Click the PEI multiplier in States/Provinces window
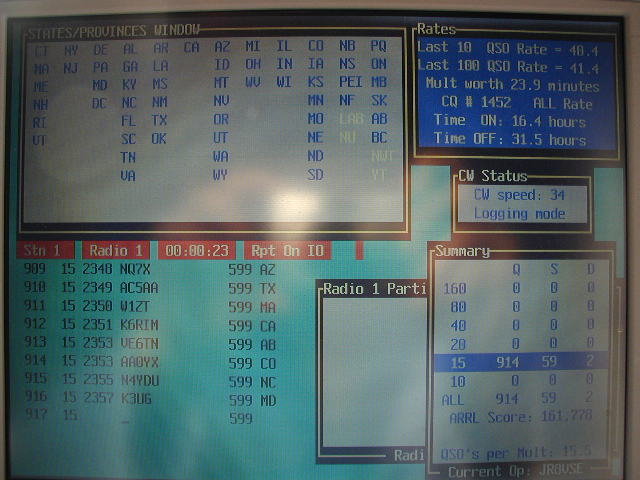The width and height of the screenshot is (640, 480). 350,82
